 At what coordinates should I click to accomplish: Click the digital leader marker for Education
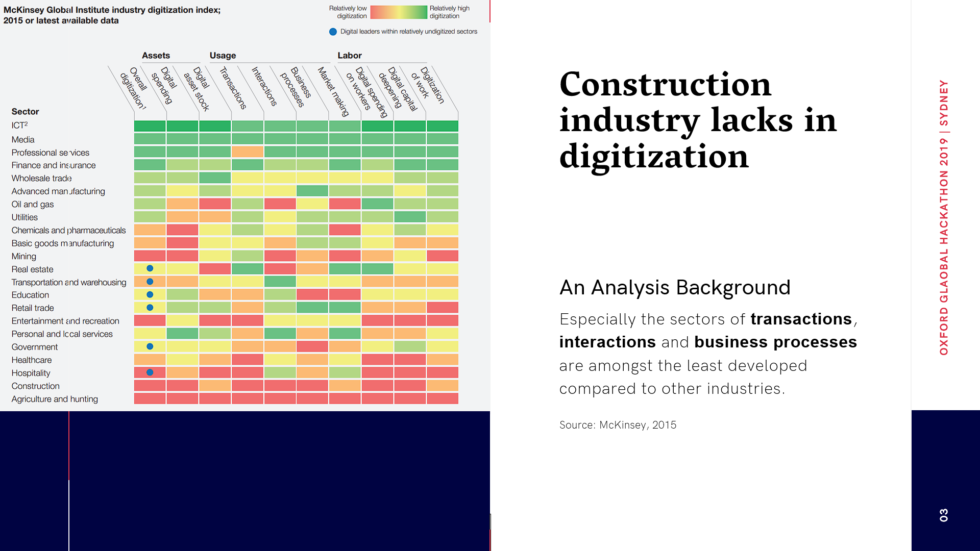click(x=150, y=294)
